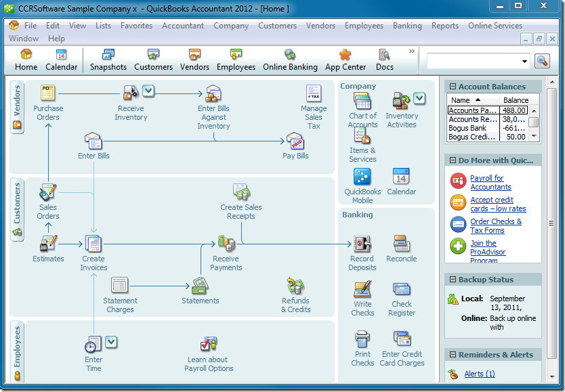Open the Online Services menu
The image size is (565, 392).
(x=495, y=26)
